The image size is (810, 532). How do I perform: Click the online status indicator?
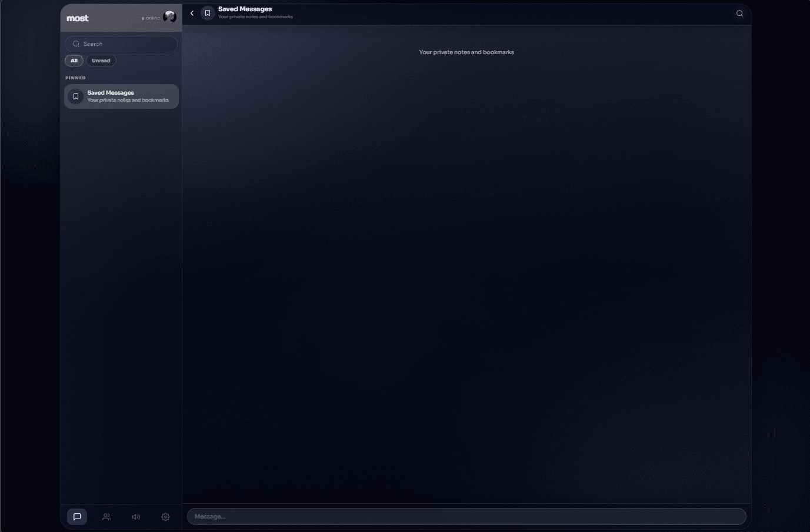[x=151, y=18]
